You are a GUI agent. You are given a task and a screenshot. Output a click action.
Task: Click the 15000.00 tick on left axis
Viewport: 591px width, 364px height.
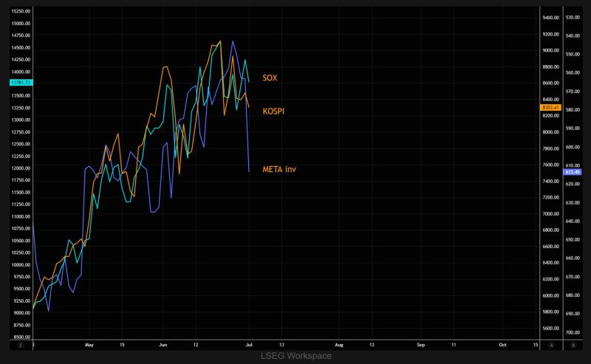(x=21, y=24)
